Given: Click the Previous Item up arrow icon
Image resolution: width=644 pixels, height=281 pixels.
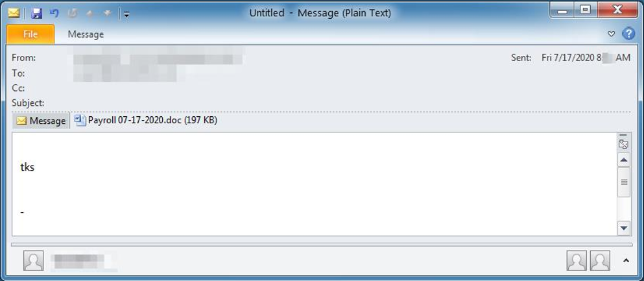Looking at the screenshot, I should (89, 13).
